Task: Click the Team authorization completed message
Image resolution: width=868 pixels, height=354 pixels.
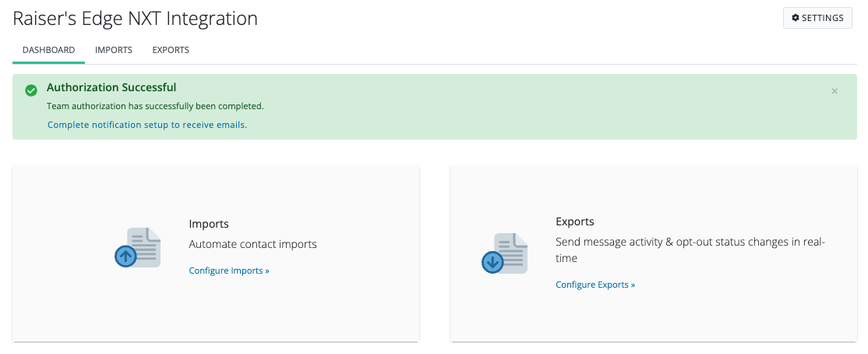Action: (x=155, y=106)
